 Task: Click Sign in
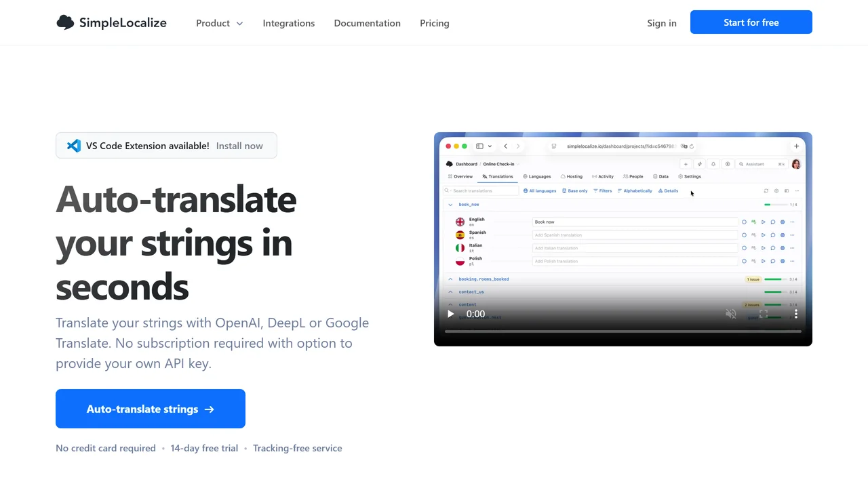click(662, 23)
